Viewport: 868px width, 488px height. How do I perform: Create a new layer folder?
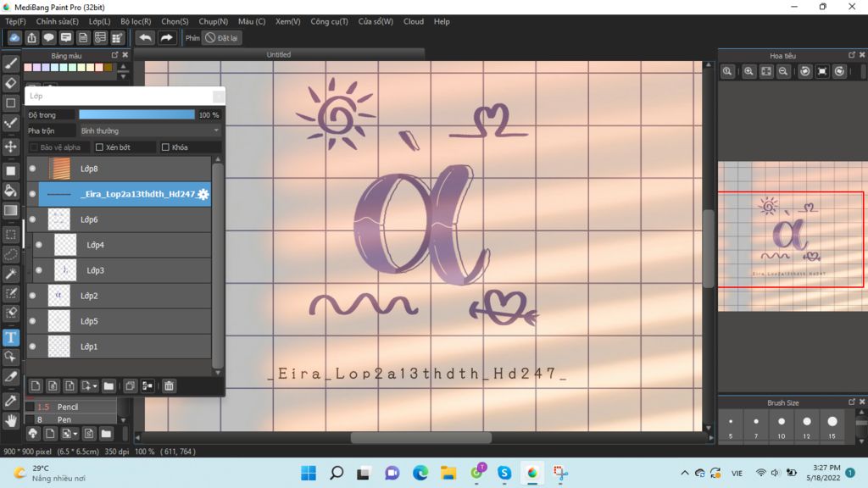tap(108, 385)
